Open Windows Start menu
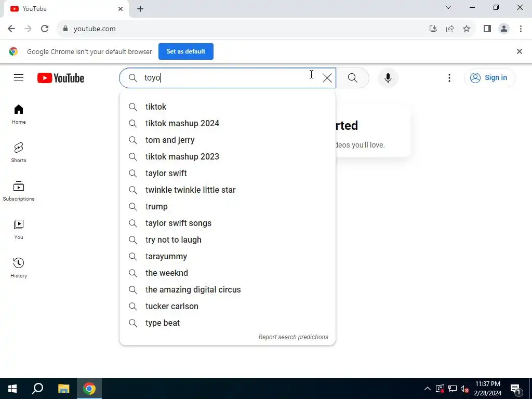 click(x=12, y=389)
